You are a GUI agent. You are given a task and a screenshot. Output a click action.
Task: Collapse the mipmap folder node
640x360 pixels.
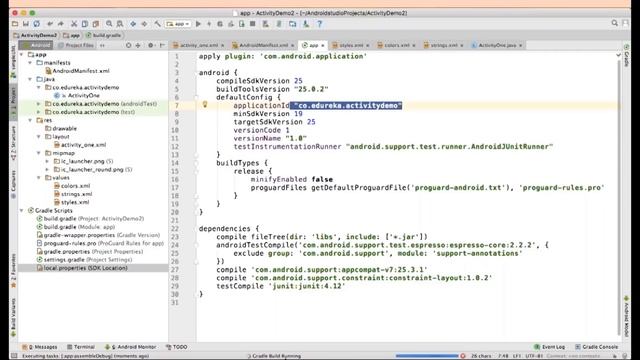point(39,153)
